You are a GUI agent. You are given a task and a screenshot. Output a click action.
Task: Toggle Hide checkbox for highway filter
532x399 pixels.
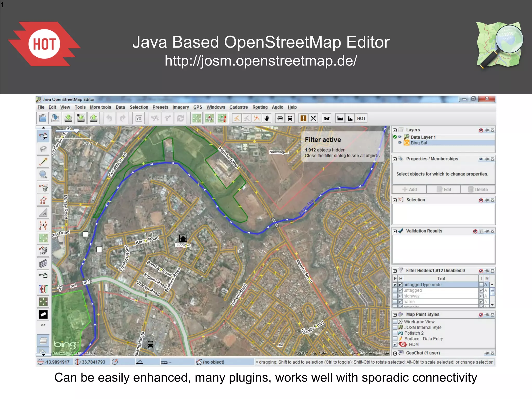pyautogui.click(x=401, y=296)
